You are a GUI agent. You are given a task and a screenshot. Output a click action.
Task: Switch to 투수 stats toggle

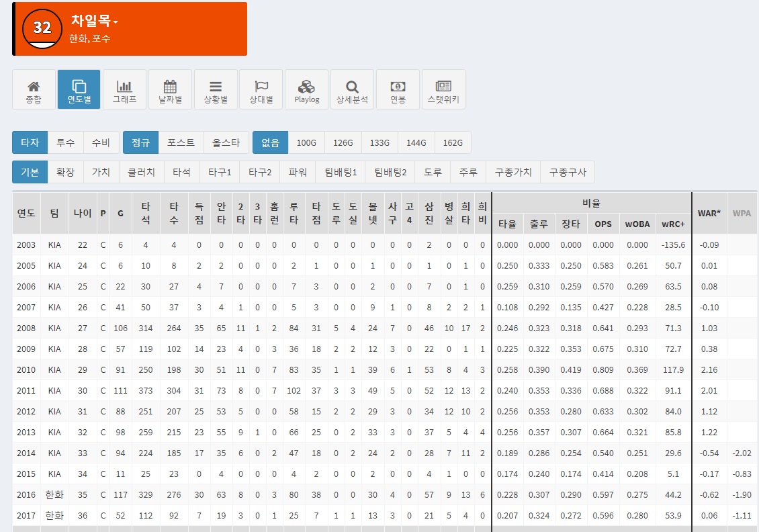click(66, 142)
